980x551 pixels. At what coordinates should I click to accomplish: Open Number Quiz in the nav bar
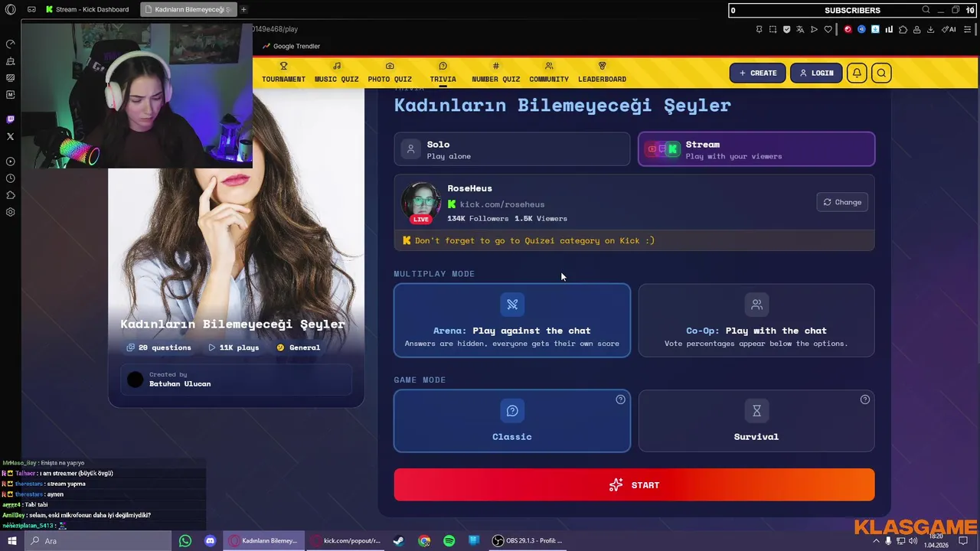495,73
